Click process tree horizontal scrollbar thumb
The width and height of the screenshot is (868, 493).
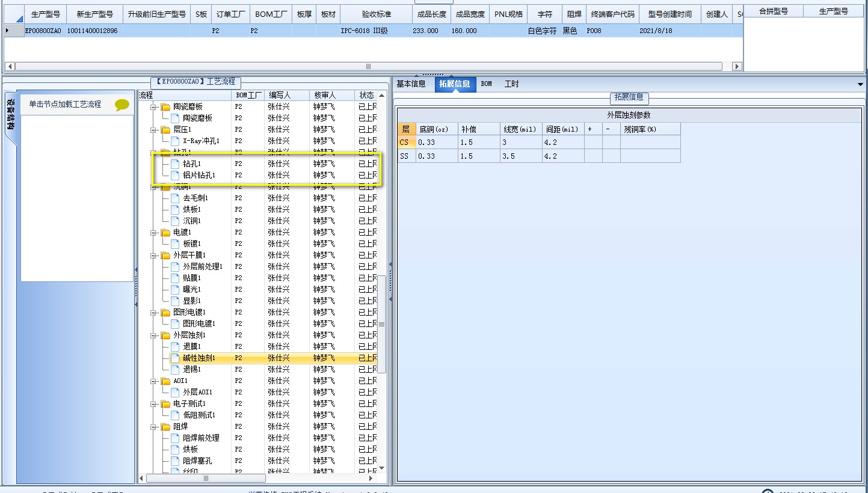[205, 479]
